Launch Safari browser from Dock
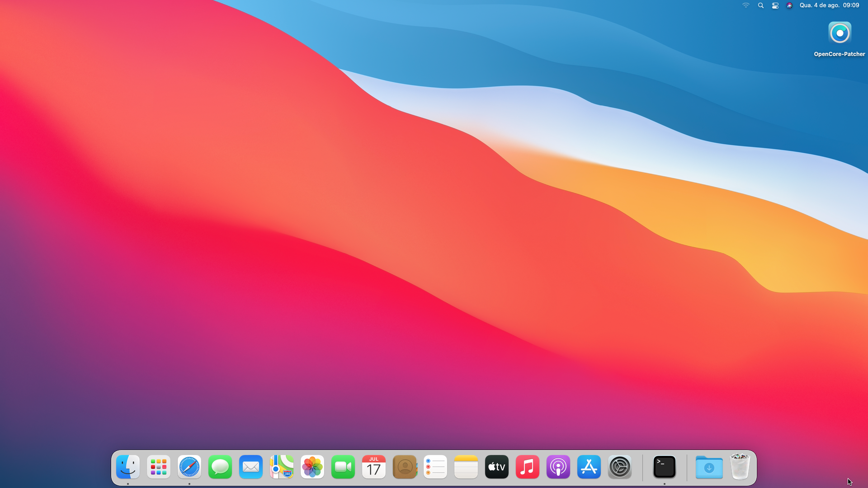The image size is (868, 488). [x=189, y=467]
